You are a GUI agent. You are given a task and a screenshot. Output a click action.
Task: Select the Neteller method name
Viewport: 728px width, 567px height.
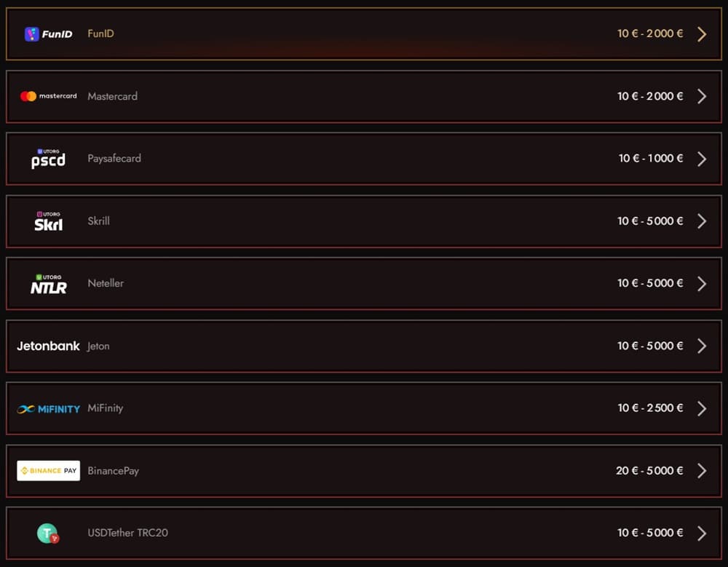click(106, 283)
